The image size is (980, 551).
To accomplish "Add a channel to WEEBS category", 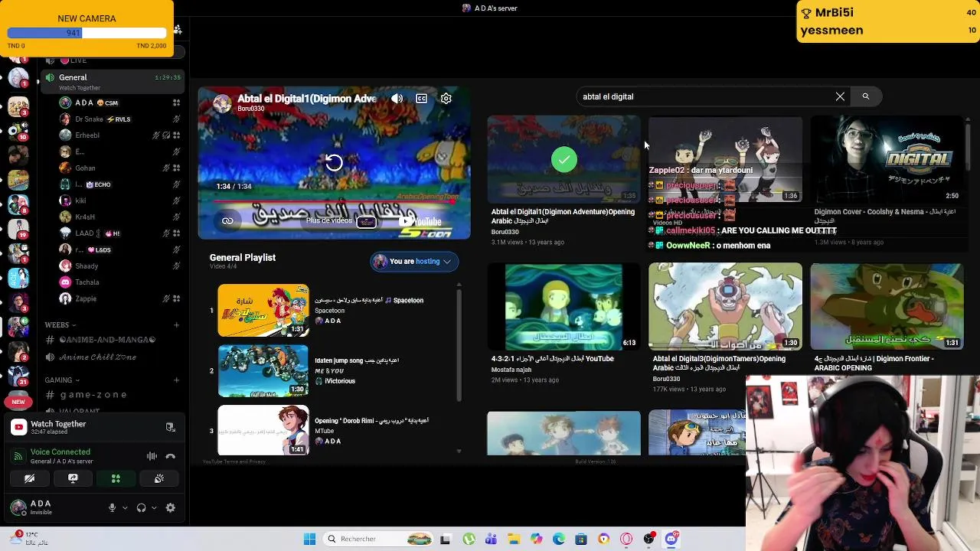I will 176,325.
